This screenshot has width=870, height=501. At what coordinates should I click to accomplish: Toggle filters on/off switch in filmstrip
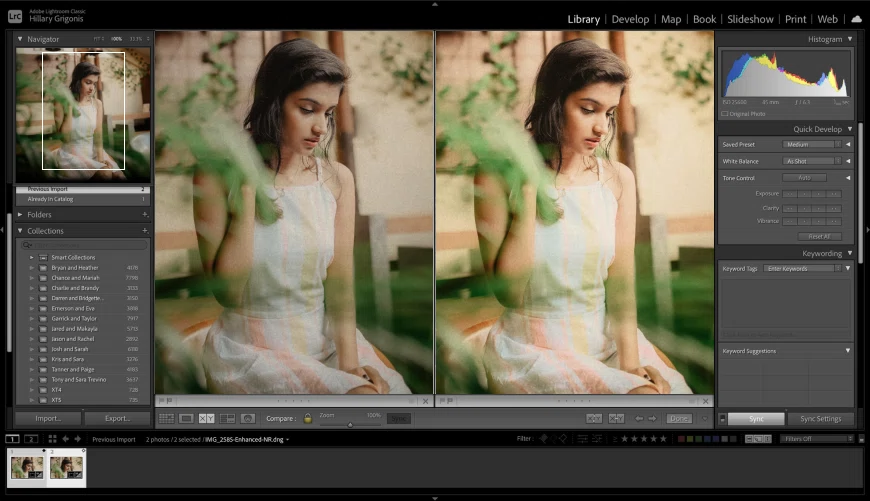862,439
